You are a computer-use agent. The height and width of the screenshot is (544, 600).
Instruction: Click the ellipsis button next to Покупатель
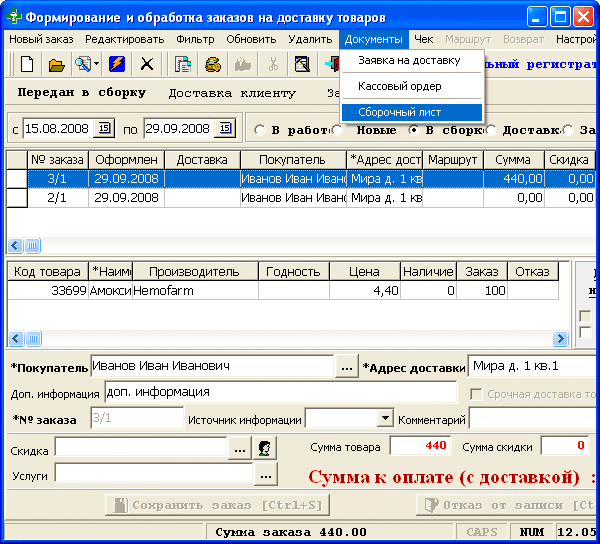click(x=346, y=367)
